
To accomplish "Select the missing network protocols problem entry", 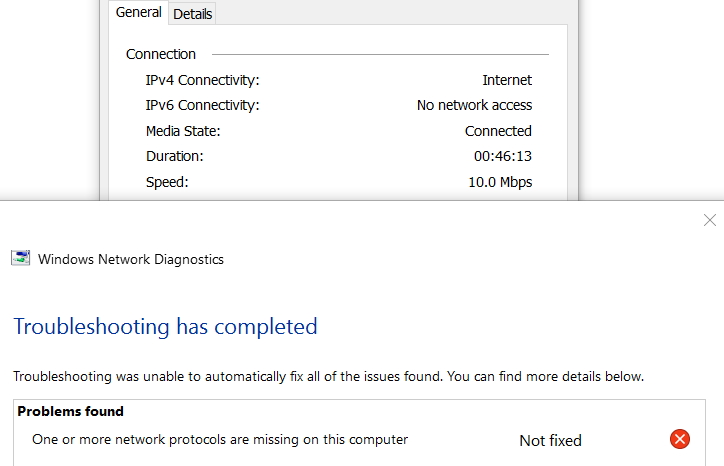I will pyautogui.click(x=220, y=439).
